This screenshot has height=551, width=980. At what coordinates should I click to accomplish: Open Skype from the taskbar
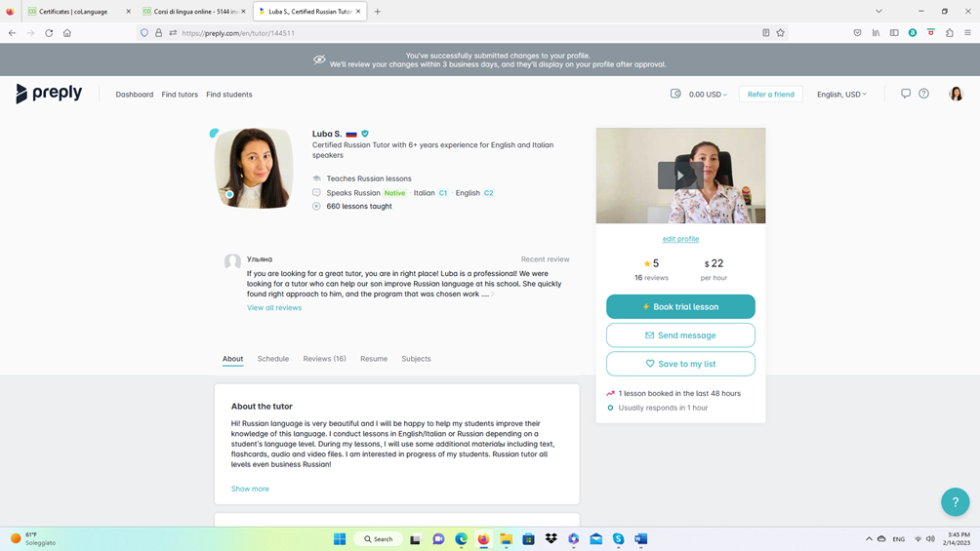click(x=618, y=538)
